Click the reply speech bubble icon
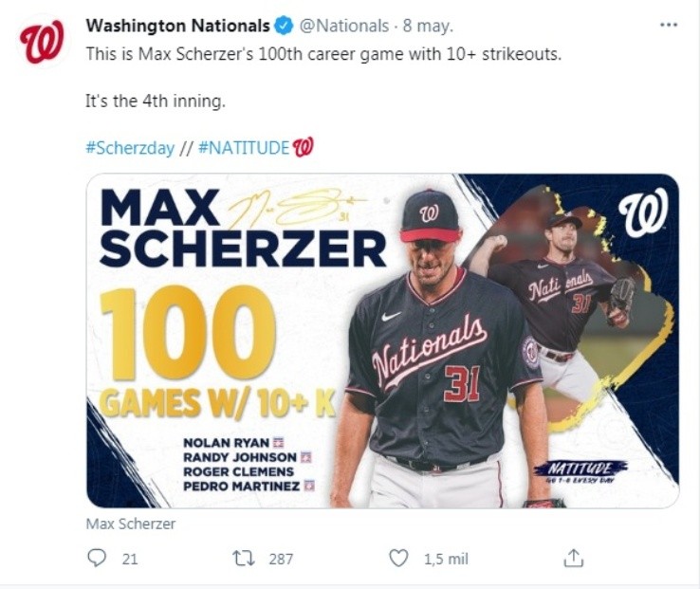The width and height of the screenshot is (700, 589). pyautogui.click(x=96, y=559)
